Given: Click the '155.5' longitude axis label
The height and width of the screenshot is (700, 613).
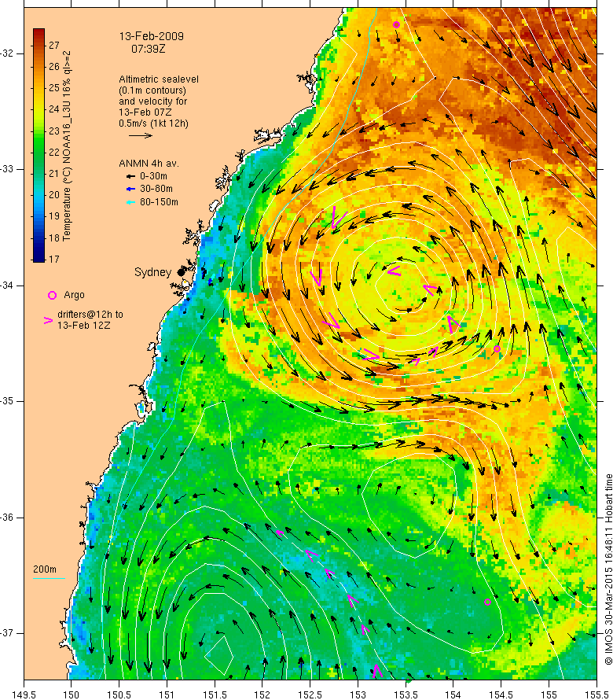Looking at the screenshot, I should click(596, 694).
